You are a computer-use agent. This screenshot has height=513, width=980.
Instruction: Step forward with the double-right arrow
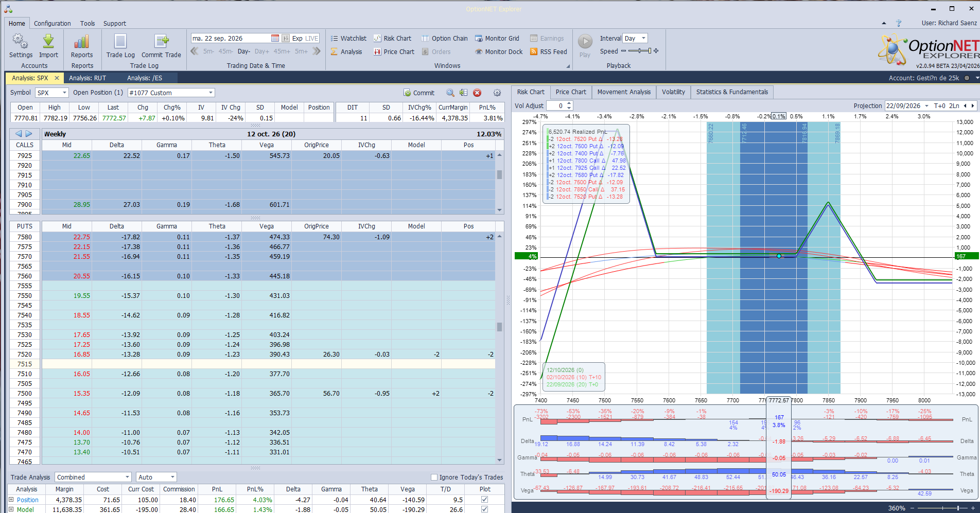click(317, 51)
